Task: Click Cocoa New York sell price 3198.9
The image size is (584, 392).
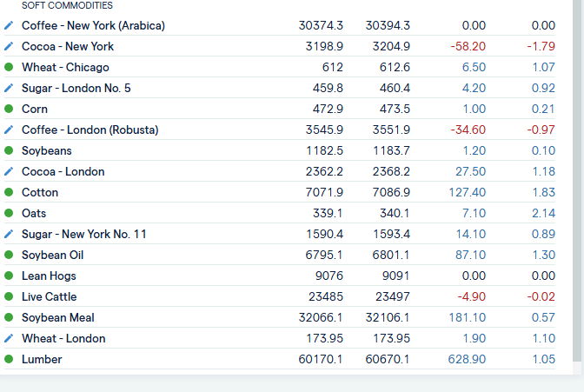Action: tap(324, 46)
